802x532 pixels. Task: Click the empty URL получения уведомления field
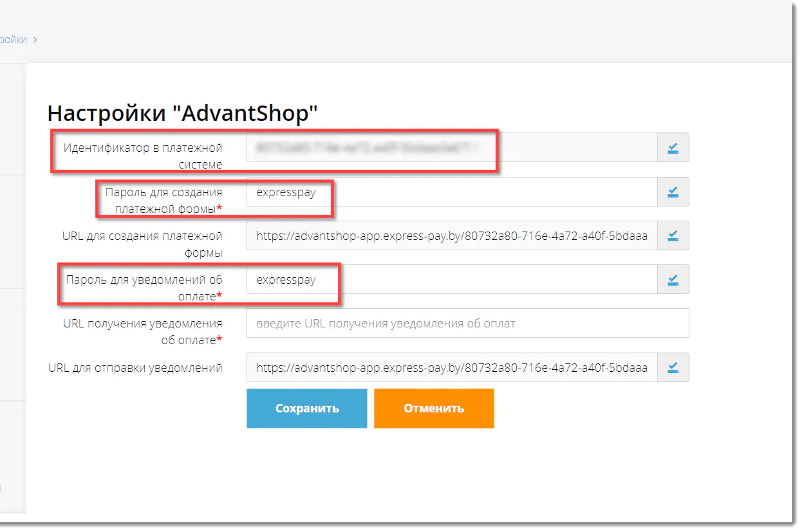coord(467,323)
